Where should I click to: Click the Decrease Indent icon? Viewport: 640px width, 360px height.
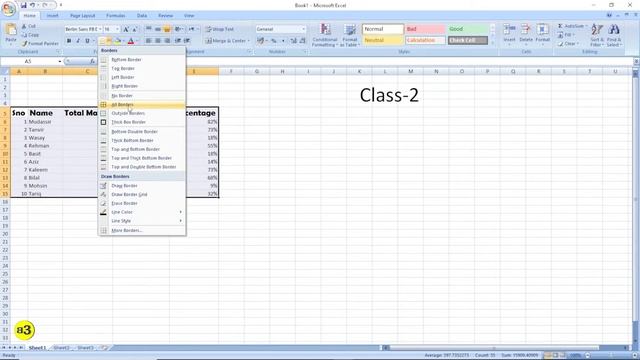click(178, 41)
